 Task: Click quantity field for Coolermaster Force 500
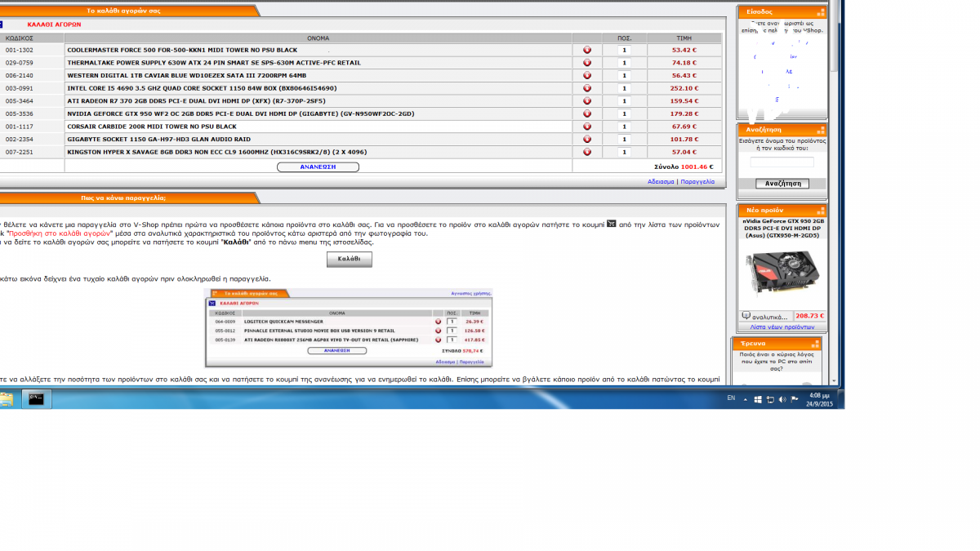point(625,50)
